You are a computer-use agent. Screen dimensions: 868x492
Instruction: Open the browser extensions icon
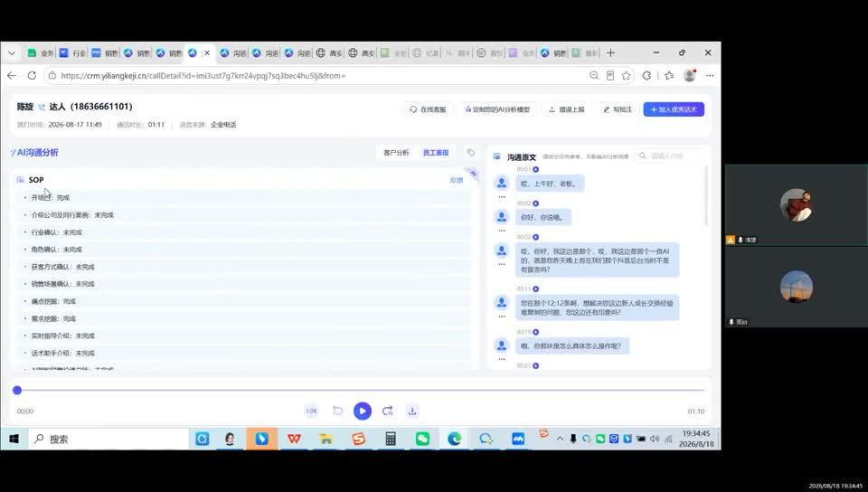click(x=646, y=76)
